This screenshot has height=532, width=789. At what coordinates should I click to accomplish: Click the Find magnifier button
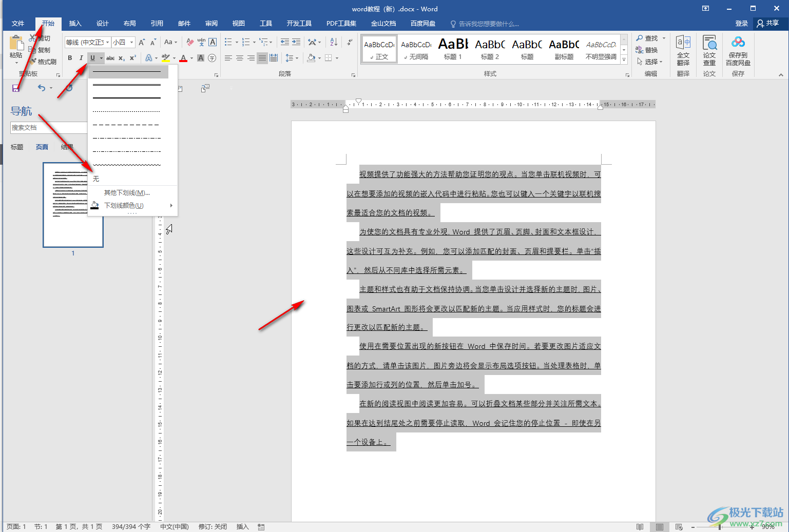[647, 38]
